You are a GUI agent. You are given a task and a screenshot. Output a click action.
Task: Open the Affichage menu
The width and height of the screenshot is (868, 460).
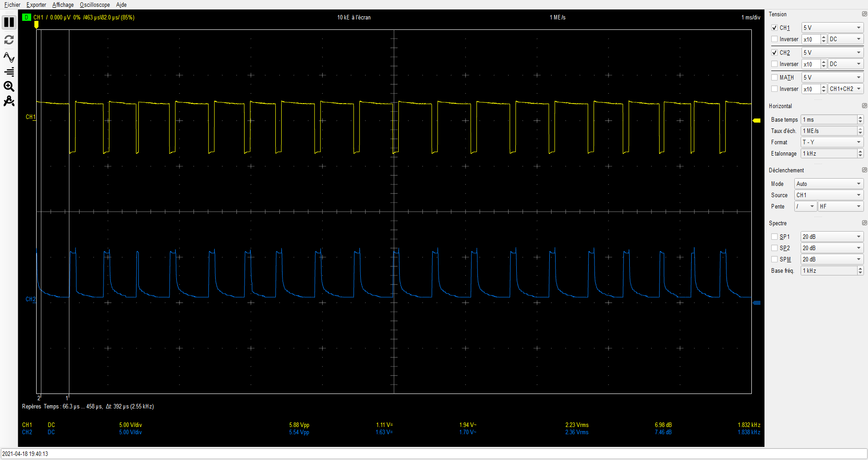[63, 5]
